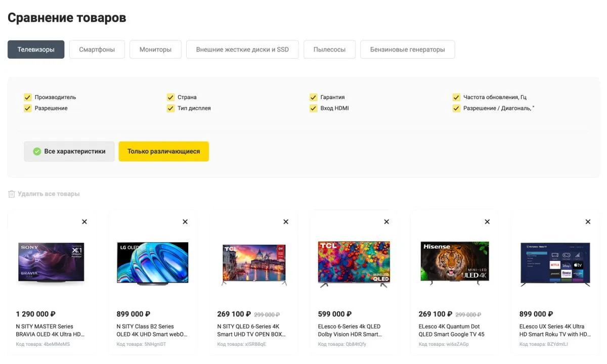Viewport: 607px width, 364px height.
Task: Uncheck the Производитель checkbox
Action: tap(28, 97)
